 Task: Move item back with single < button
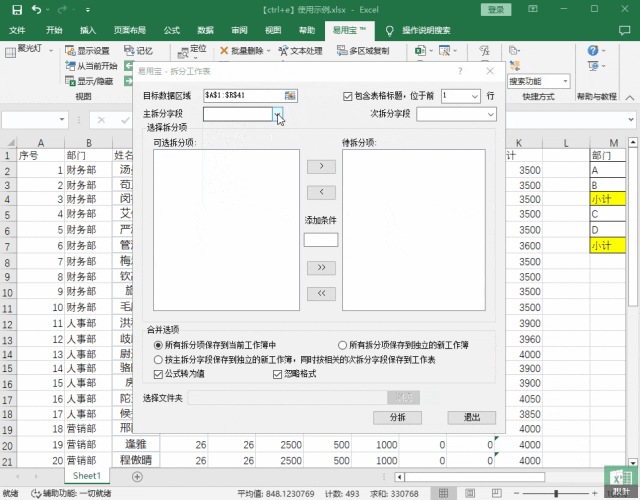click(x=321, y=192)
